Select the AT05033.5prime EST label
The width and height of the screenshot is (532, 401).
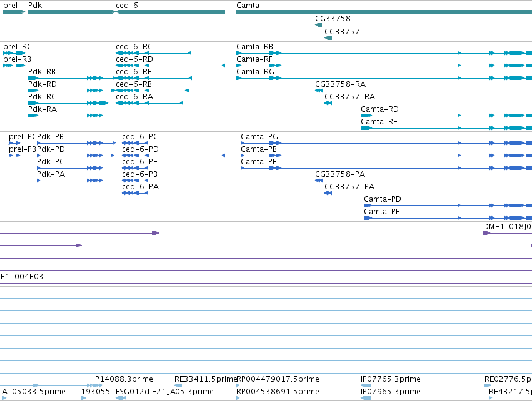pos(34,392)
